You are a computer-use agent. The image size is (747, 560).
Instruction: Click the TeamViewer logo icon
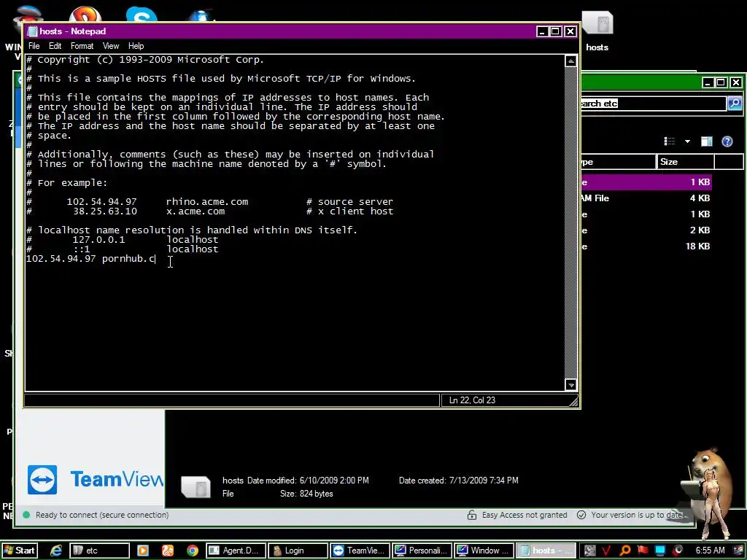tap(42, 480)
